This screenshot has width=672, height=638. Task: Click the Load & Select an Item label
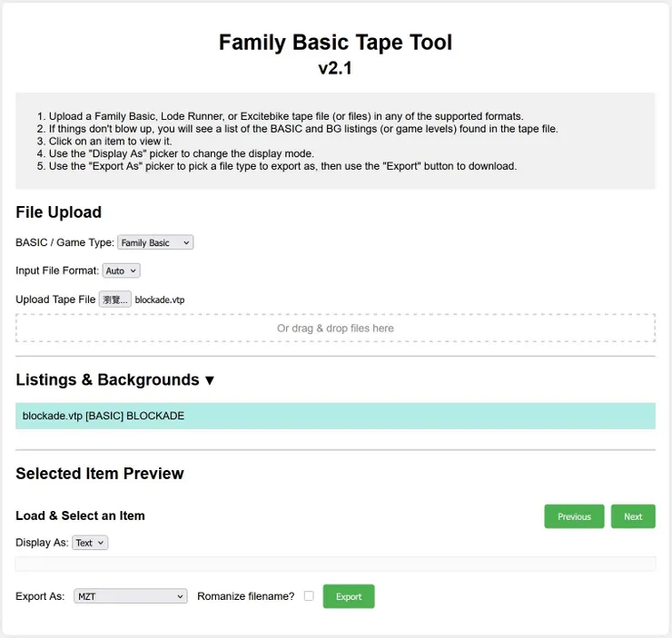click(80, 515)
